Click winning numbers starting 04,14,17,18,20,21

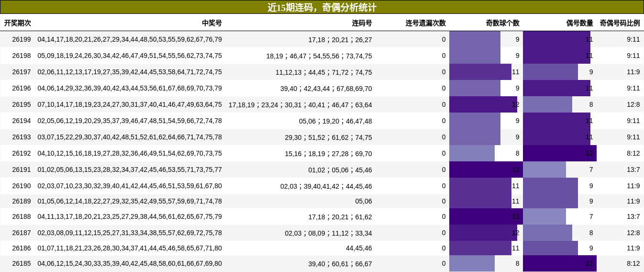click(130, 39)
